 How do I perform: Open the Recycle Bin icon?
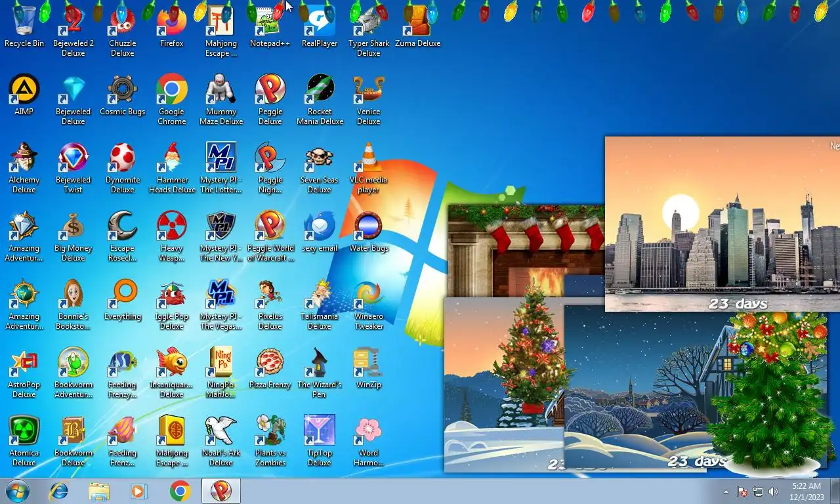24,26
